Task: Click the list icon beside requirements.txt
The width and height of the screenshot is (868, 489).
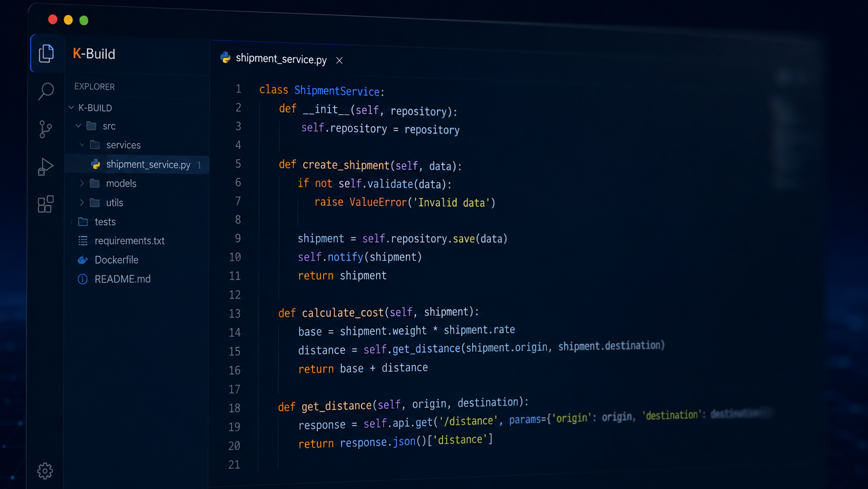Action: 83,241
